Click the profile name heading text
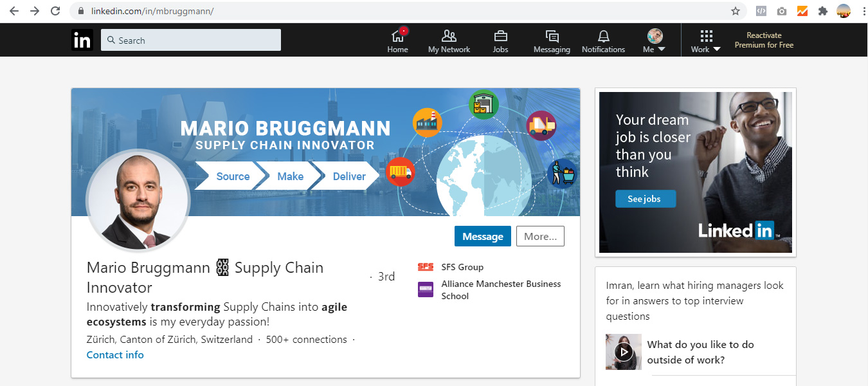 pyautogui.click(x=205, y=277)
